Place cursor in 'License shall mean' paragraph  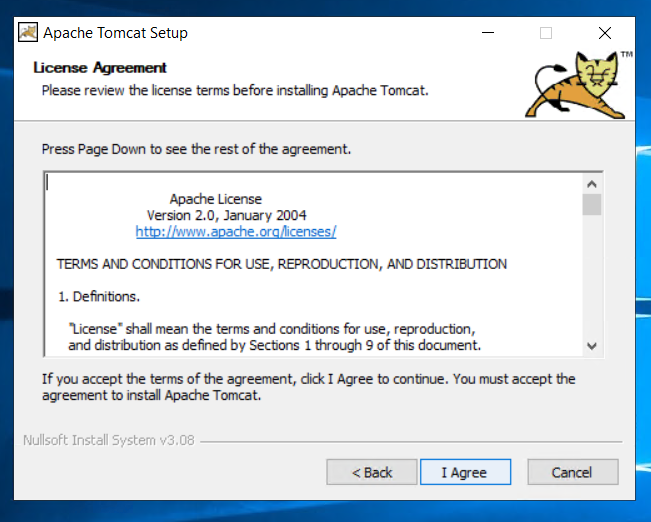[274, 337]
